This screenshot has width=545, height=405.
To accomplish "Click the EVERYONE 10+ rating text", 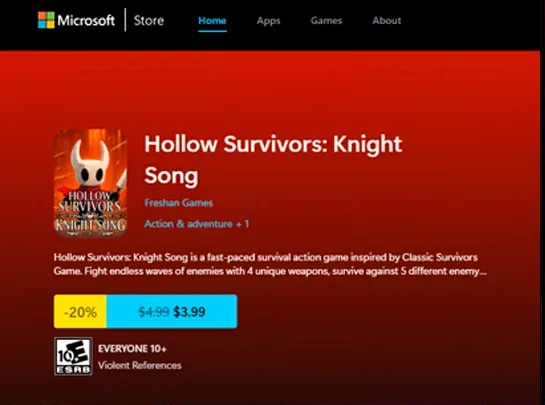I will tap(132, 348).
